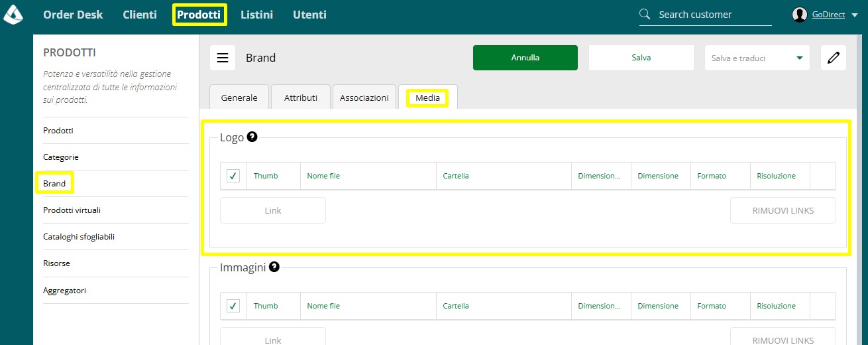868x345 pixels.
Task: Open the GoDirect user menu arrow
Action: (857, 15)
